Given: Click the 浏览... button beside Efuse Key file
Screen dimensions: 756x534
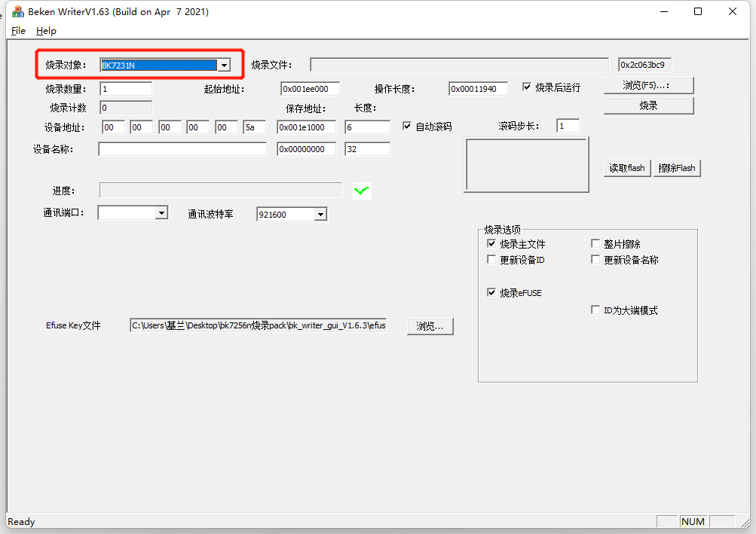Looking at the screenshot, I should (430, 326).
